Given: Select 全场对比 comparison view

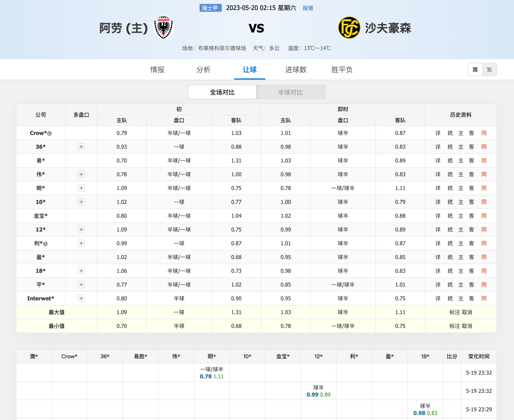Looking at the screenshot, I should click(x=222, y=92).
